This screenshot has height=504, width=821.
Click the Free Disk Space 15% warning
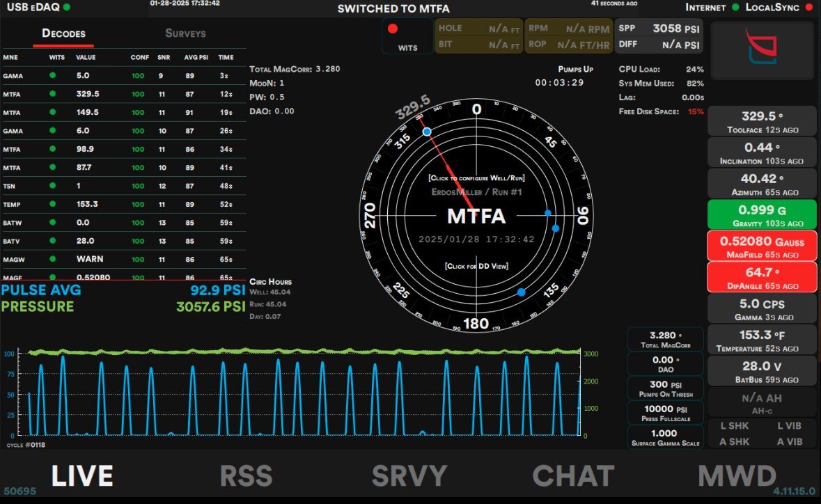click(x=662, y=111)
